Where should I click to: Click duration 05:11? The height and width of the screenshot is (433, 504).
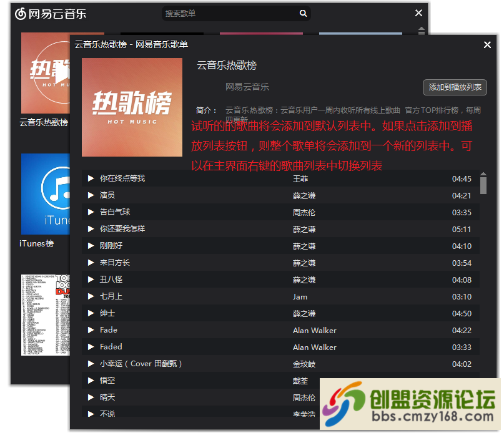(x=462, y=230)
